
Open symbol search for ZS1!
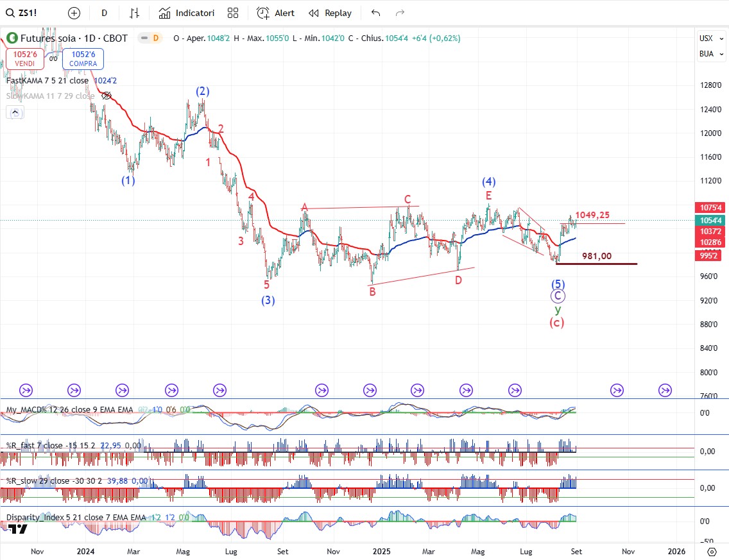[x=22, y=13]
